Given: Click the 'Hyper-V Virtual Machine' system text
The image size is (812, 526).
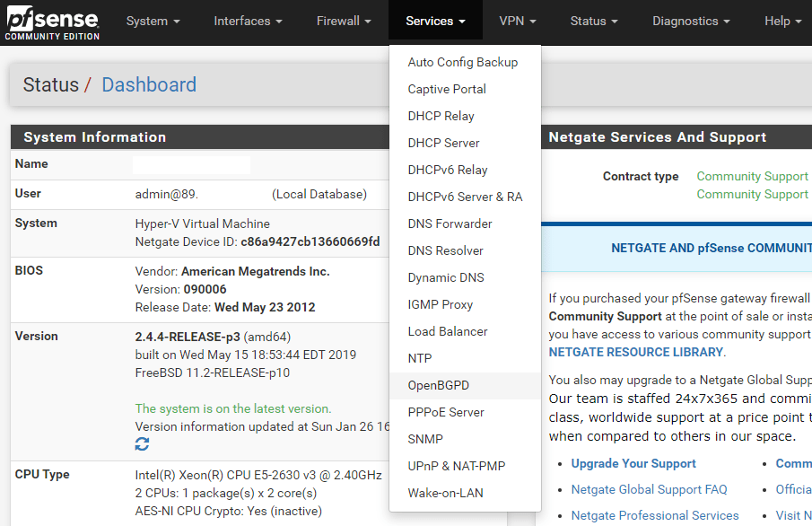Looking at the screenshot, I should 203,224.
